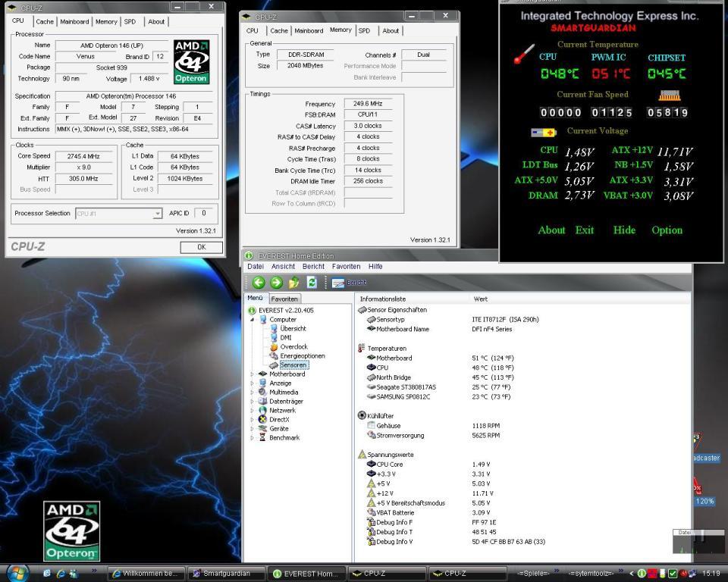This screenshot has width=728, height=582.
Task: Select EVEREST v2.20.405 root tree node
Action: coord(286,311)
